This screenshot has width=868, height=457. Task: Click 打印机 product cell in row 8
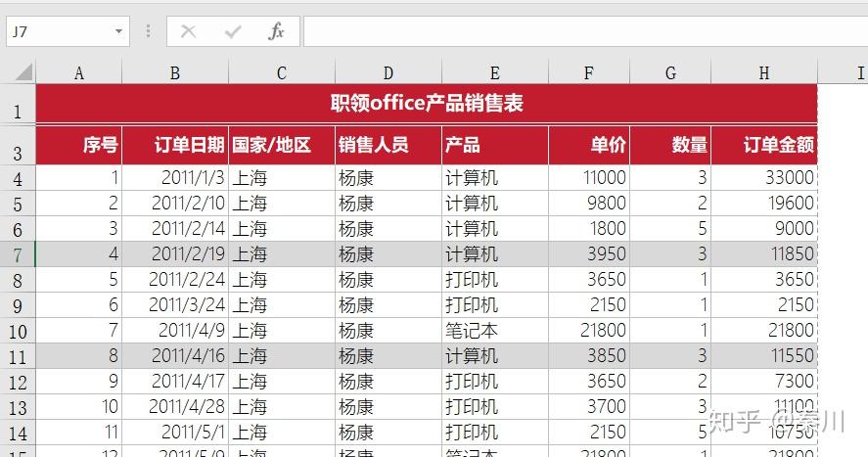tap(495, 280)
